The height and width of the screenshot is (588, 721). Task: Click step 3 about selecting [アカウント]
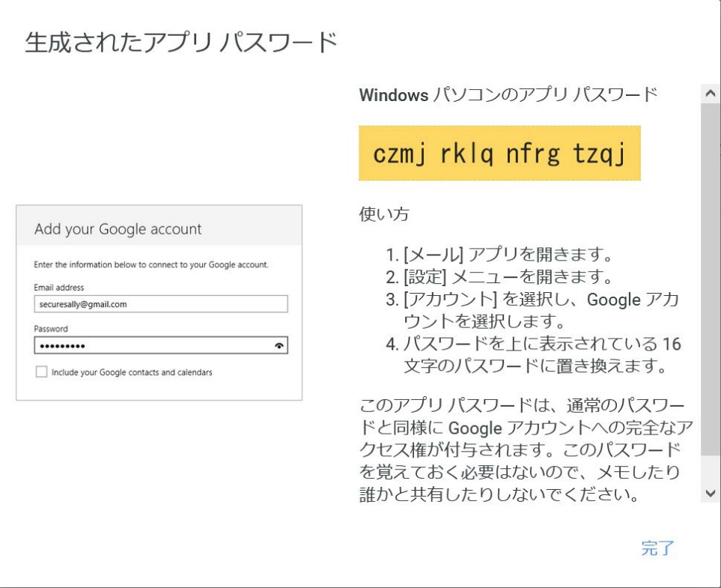click(x=532, y=310)
